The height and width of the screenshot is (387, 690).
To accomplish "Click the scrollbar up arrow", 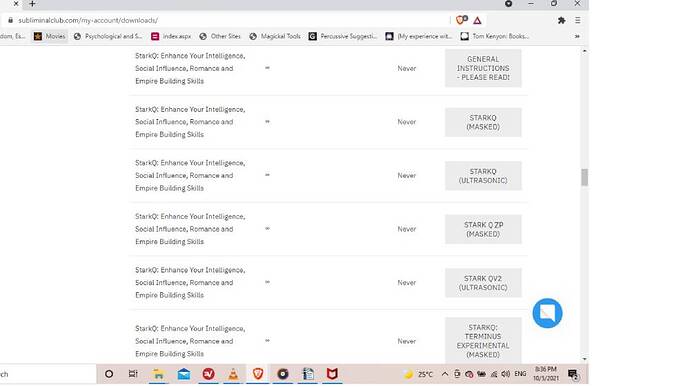I will click(x=584, y=51).
